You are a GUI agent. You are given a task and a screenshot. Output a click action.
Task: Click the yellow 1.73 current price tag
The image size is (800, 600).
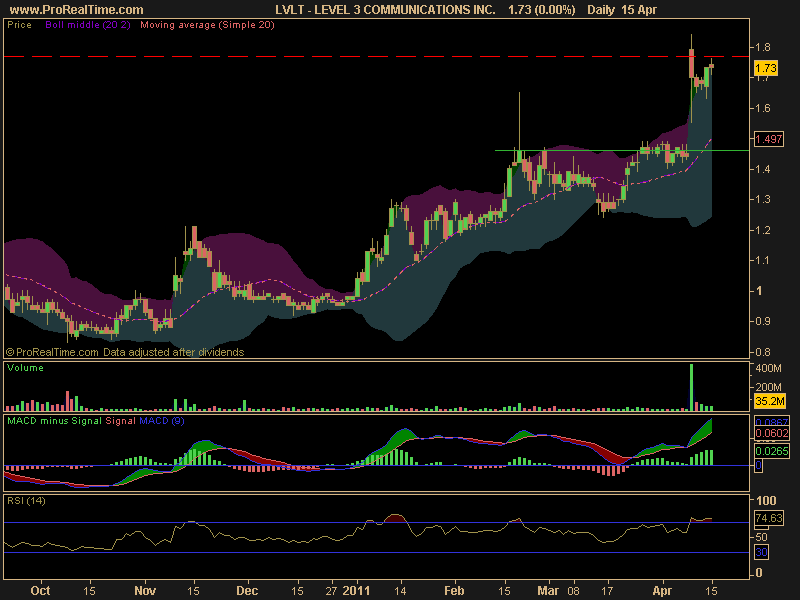point(766,68)
